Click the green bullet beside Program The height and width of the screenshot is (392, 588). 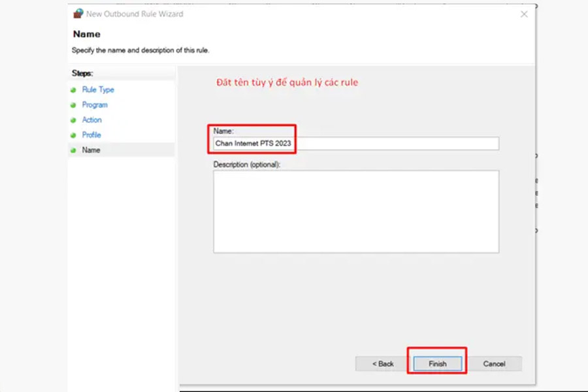(x=73, y=105)
